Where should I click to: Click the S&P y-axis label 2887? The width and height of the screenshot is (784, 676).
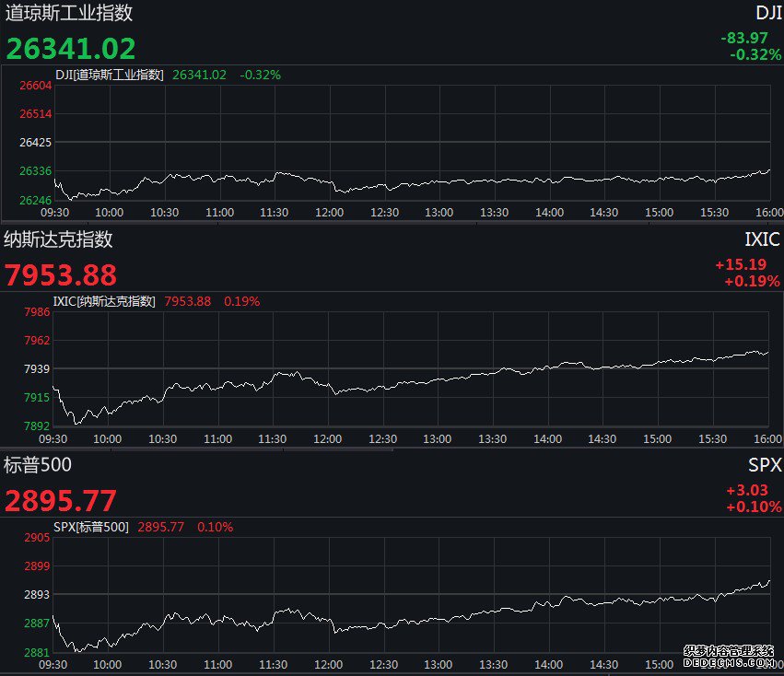point(37,623)
